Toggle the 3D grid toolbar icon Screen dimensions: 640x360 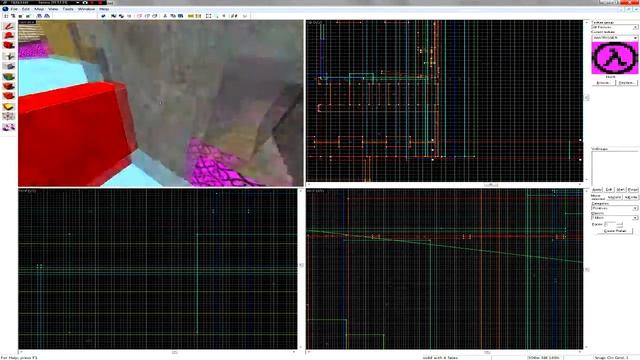point(13,16)
